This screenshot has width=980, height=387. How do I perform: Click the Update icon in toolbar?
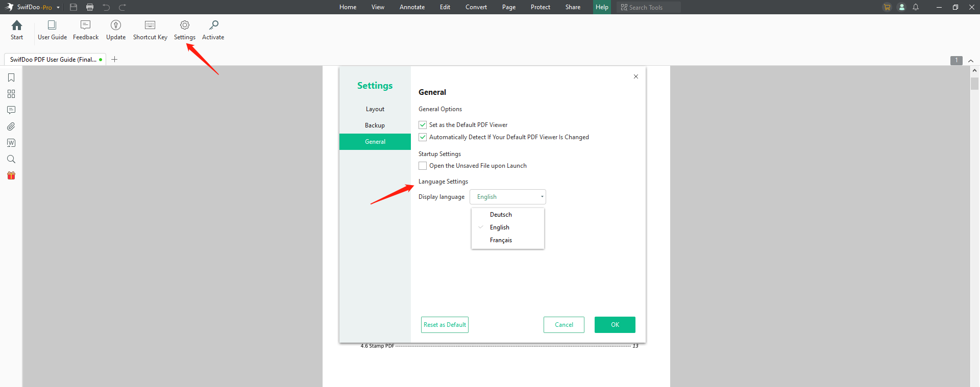(x=116, y=30)
